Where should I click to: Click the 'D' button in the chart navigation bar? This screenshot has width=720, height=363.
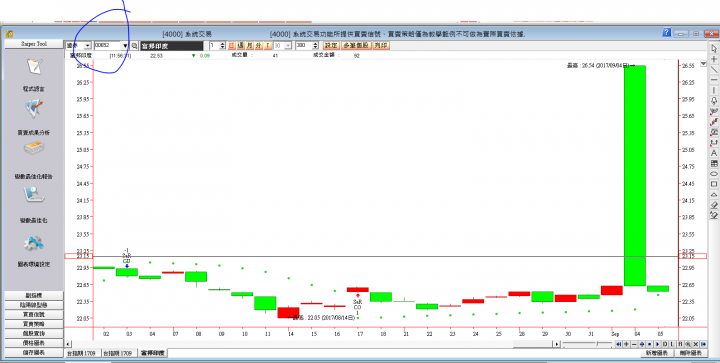point(665,344)
